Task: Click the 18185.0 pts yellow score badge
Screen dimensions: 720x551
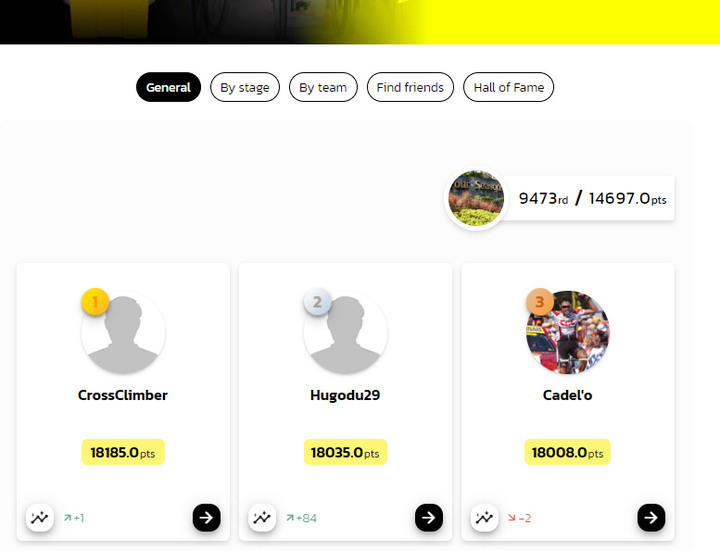Action: [x=123, y=452]
